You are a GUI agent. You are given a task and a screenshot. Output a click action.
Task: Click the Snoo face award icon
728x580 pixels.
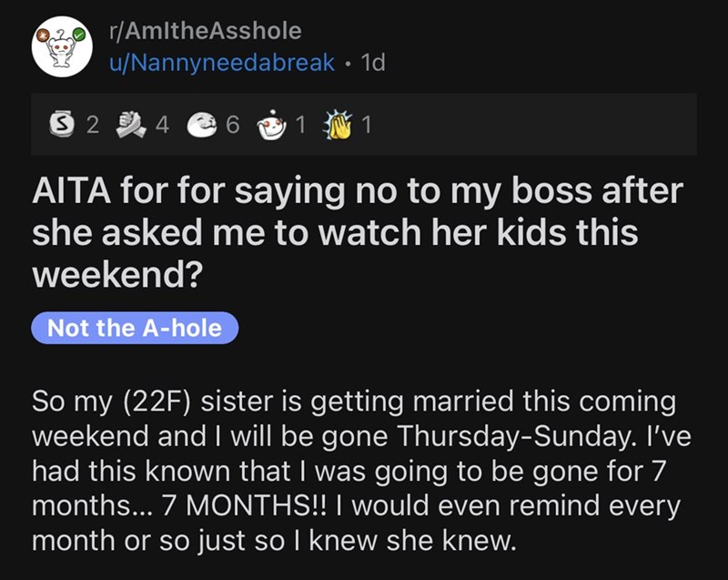tap(273, 127)
